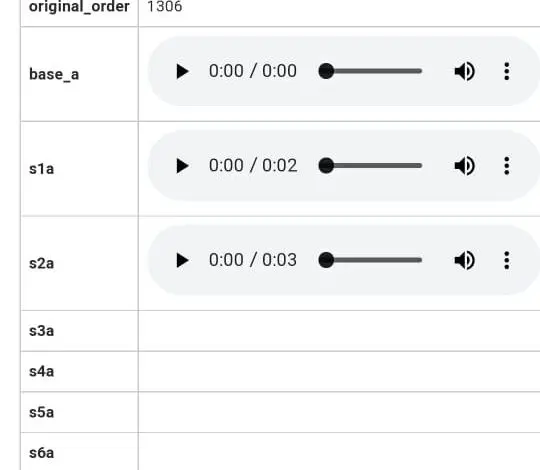
Task: Mute the s1a audio player
Action: pyautogui.click(x=465, y=166)
